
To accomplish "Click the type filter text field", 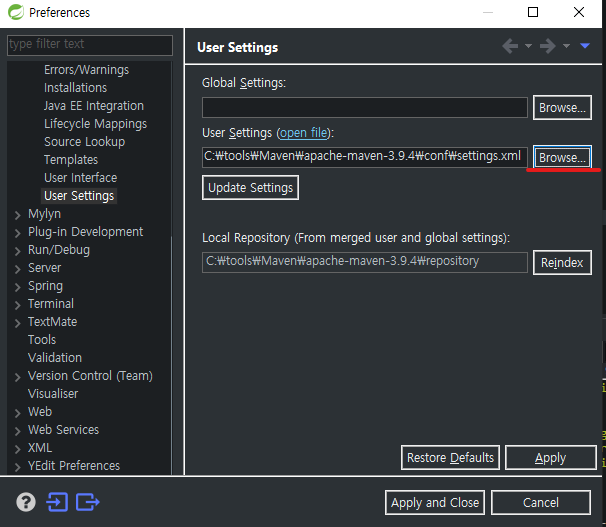I will (90, 45).
